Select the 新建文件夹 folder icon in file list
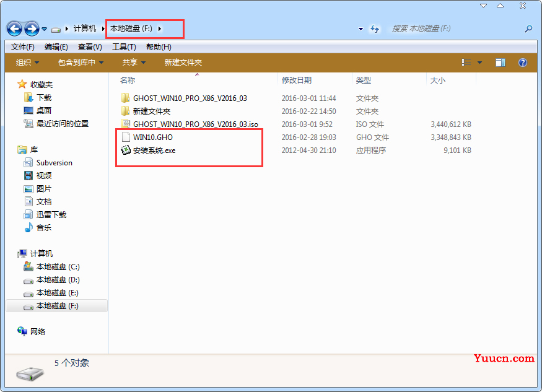This screenshot has height=392, width=542. (126, 111)
